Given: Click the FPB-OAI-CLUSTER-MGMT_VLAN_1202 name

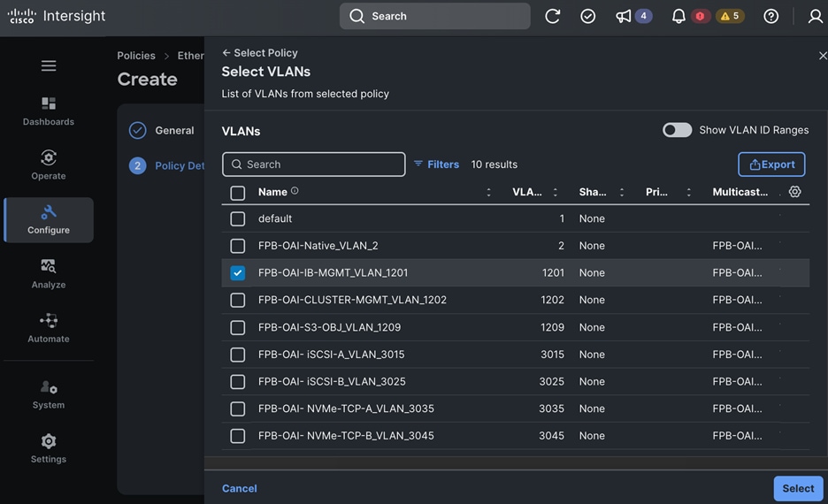Looking at the screenshot, I should [352, 300].
